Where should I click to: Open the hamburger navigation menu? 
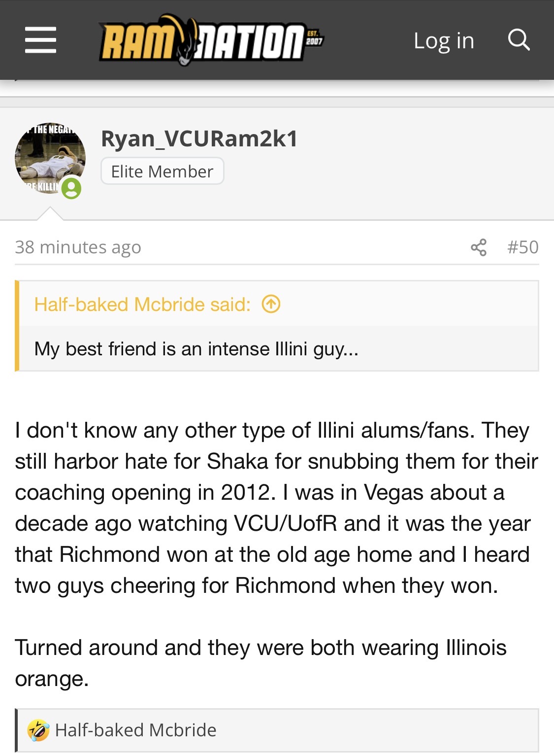click(40, 40)
